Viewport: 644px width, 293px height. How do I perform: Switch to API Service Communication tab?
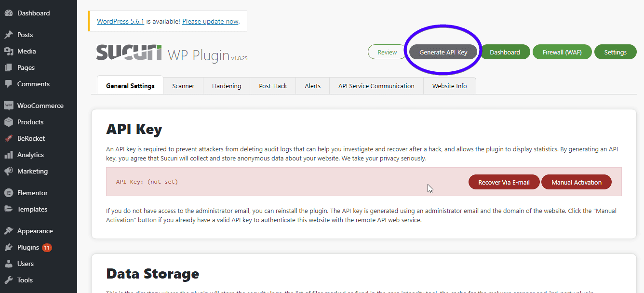(x=376, y=86)
